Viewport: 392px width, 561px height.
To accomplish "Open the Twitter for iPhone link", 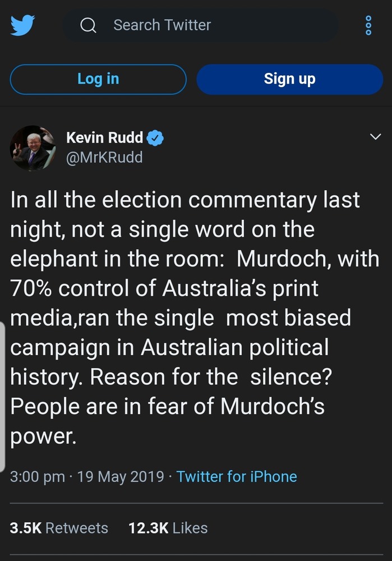I will click(x=237, y=477).
